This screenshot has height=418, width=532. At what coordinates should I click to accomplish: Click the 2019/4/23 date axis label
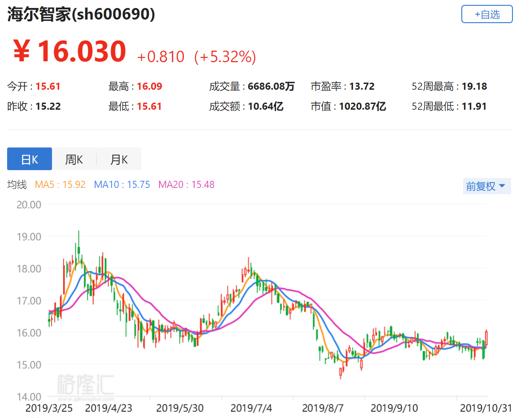108,408
